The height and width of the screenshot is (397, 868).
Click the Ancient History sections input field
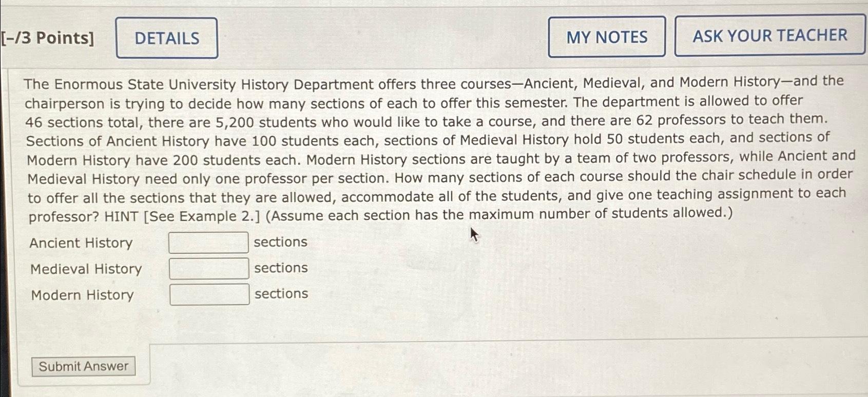(x=208, y=242)
